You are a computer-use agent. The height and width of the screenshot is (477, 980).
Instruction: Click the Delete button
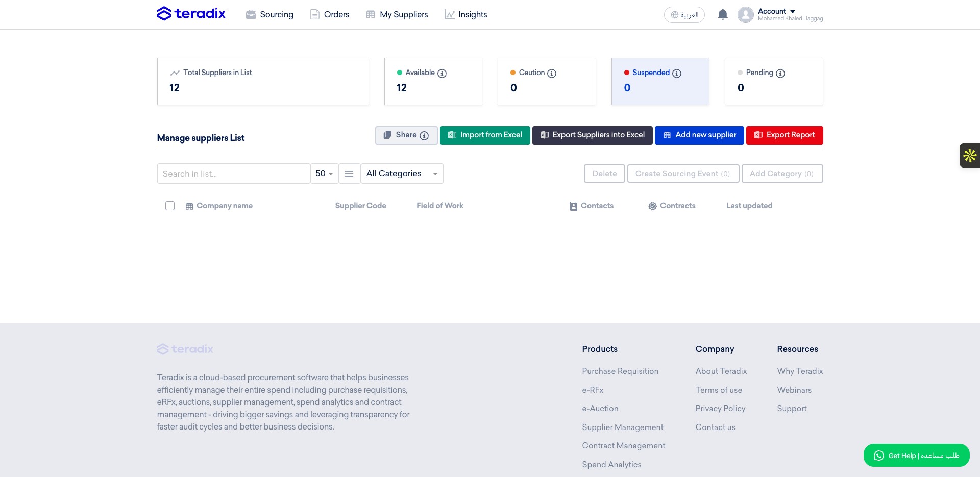[x=604, y=174]
